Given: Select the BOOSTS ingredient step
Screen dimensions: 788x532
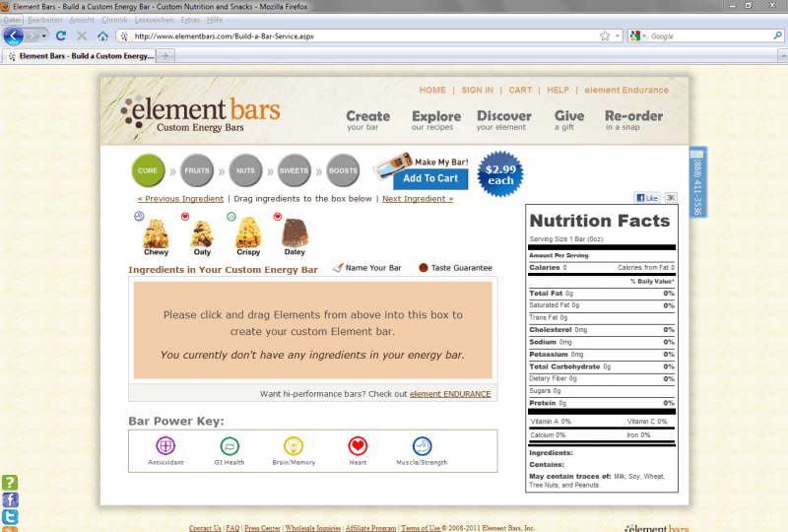Looking at the screenshot, I should click(x=343, y=170).
